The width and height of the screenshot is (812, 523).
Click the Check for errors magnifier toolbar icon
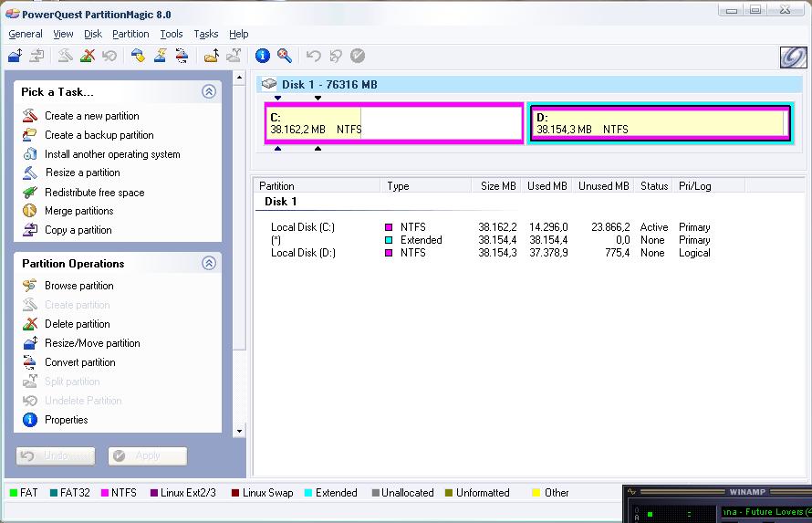[x=285, y=56]
